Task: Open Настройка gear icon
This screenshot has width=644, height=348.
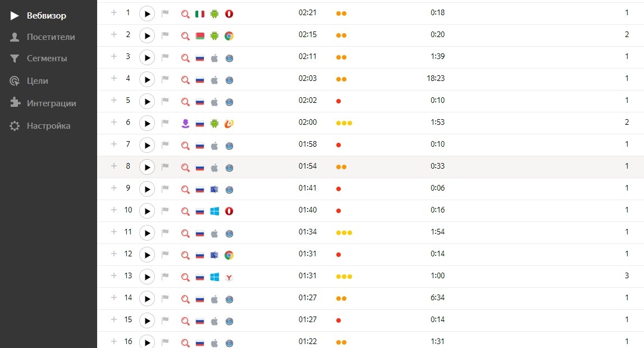Action: coord(15,126)
